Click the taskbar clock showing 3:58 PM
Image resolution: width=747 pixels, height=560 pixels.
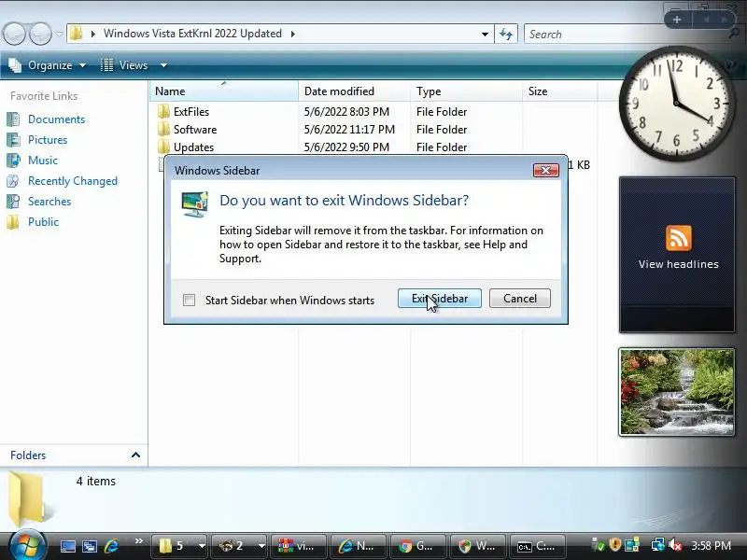tap(711, 545)
